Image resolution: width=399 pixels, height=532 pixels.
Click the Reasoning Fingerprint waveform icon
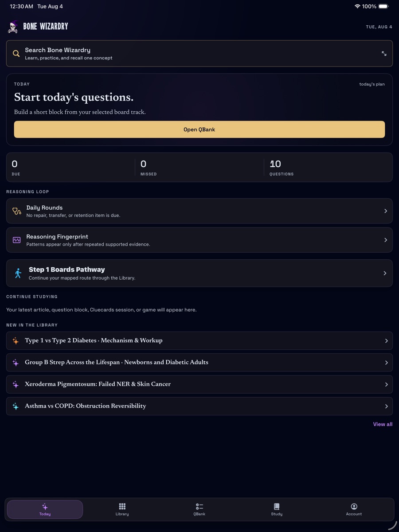coord(17,240)
